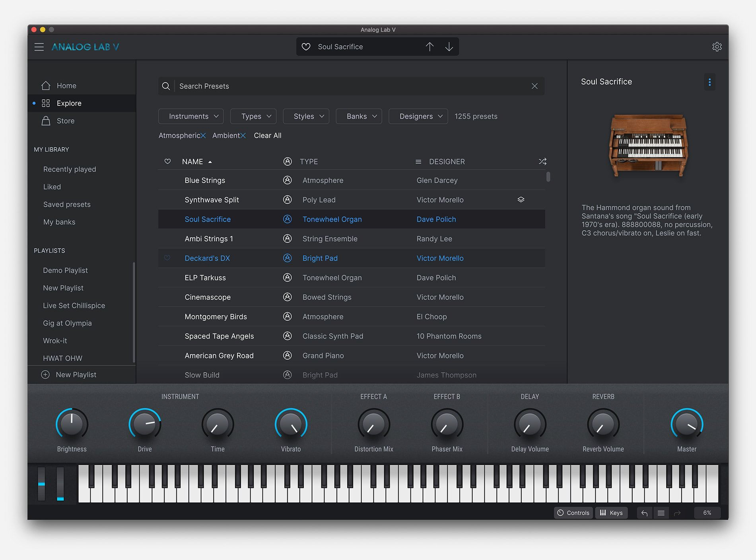Viewport: 756px width, 560px height.
Task: Click the Home house icon
Action: tap(46, 85)
